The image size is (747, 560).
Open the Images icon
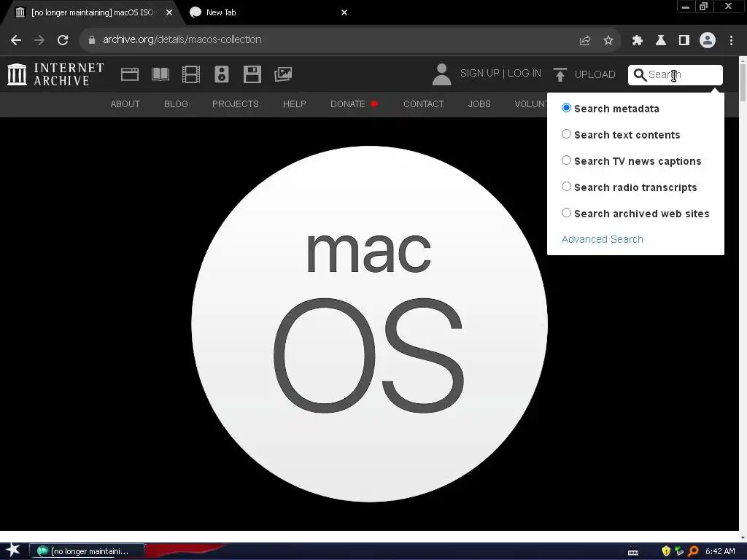pos(283,74)
